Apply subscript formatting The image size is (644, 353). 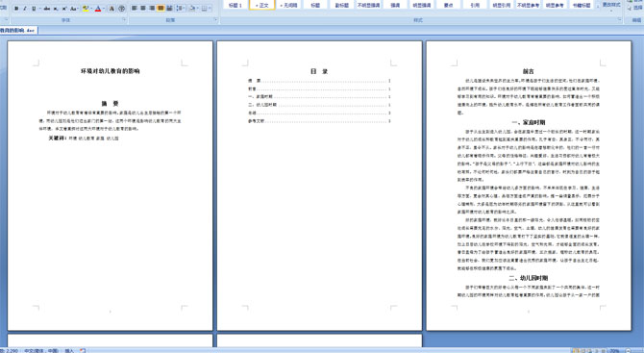(56, 9)
